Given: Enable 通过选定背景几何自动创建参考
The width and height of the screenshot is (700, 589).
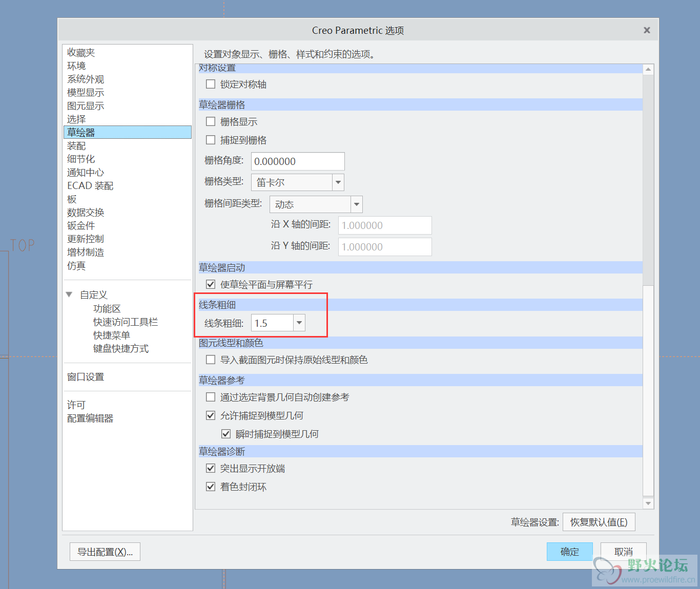Looking at the screenshot, I should point(210,397).
